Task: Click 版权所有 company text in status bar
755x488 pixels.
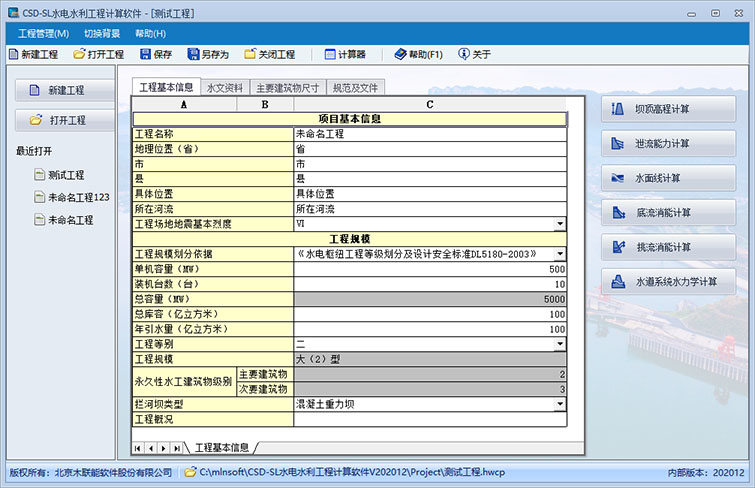Action: (91, 473)
